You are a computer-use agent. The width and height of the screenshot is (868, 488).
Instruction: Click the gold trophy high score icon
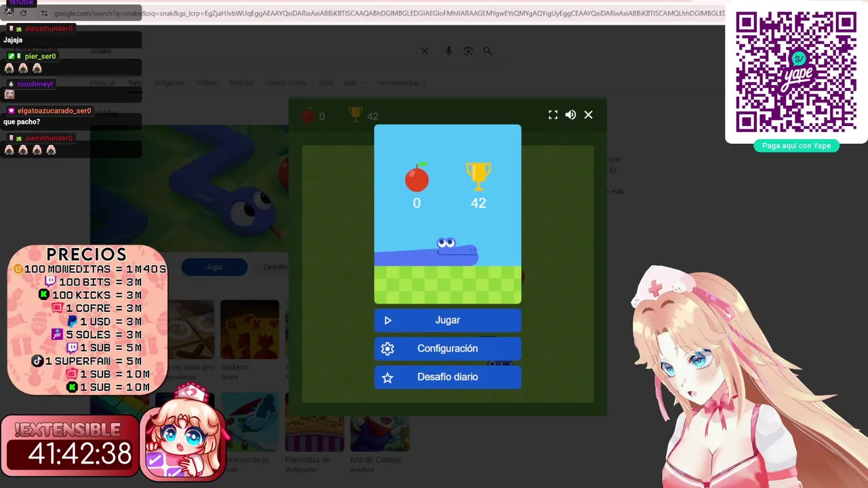tap(478, 176)
